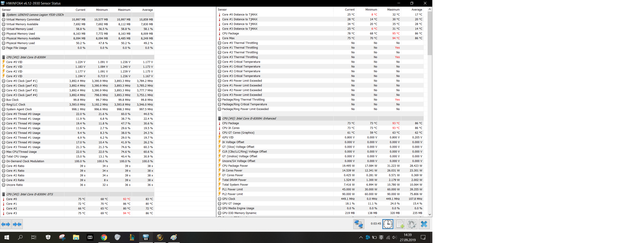Select the Bus Clock sensor row
This screenshot has width=644, height=243.
point(78,100)
